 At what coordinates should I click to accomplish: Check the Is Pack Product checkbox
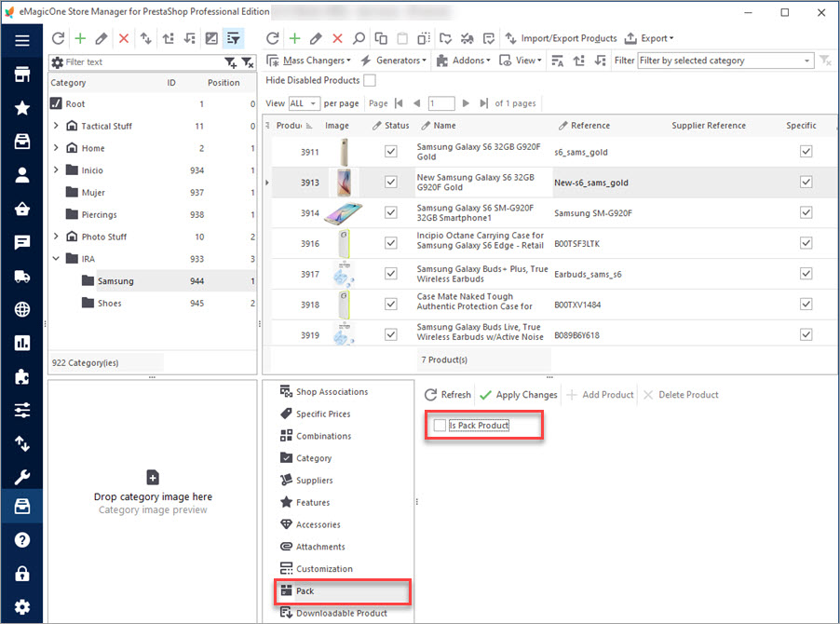point(440,426)
